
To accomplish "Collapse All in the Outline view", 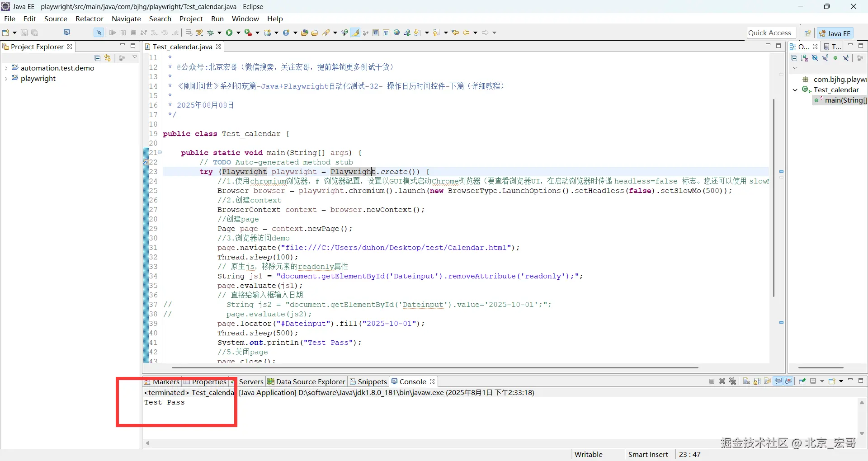I will [x=794, y=58].
